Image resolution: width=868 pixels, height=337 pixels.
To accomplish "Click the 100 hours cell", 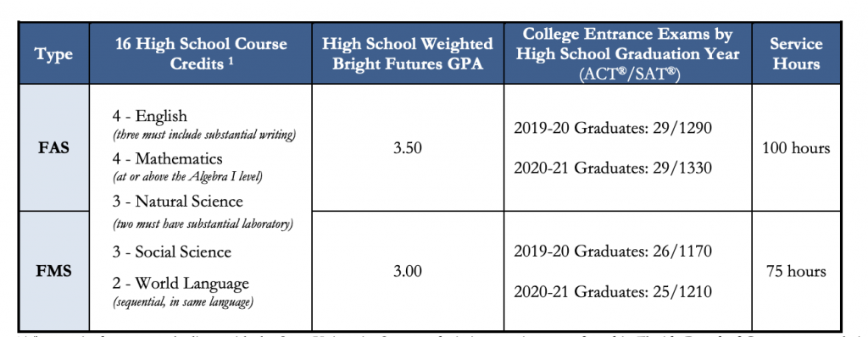I will click(796, 148).
